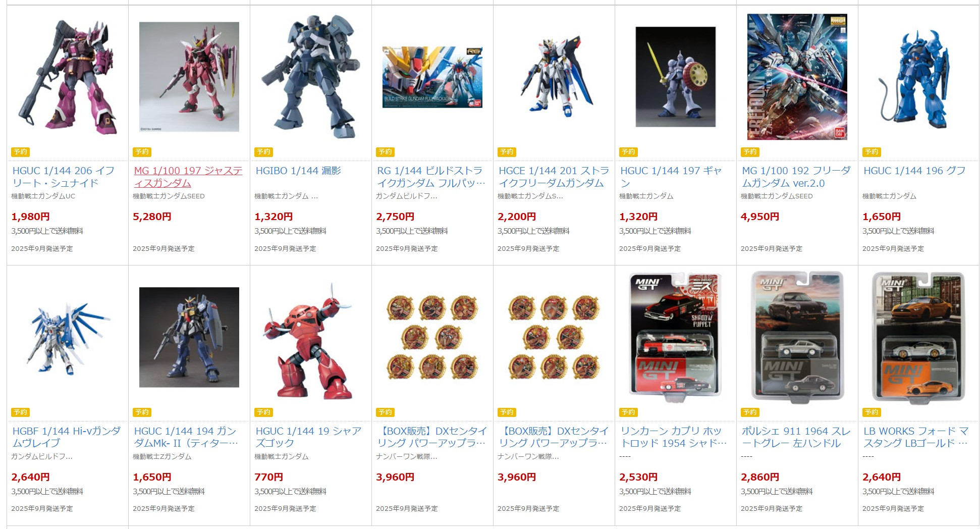Open the HGCE 1/144 201 ストライクフリーダムガンダム link
The width and height of the screenshot is (980, 529).
(554, 177)
